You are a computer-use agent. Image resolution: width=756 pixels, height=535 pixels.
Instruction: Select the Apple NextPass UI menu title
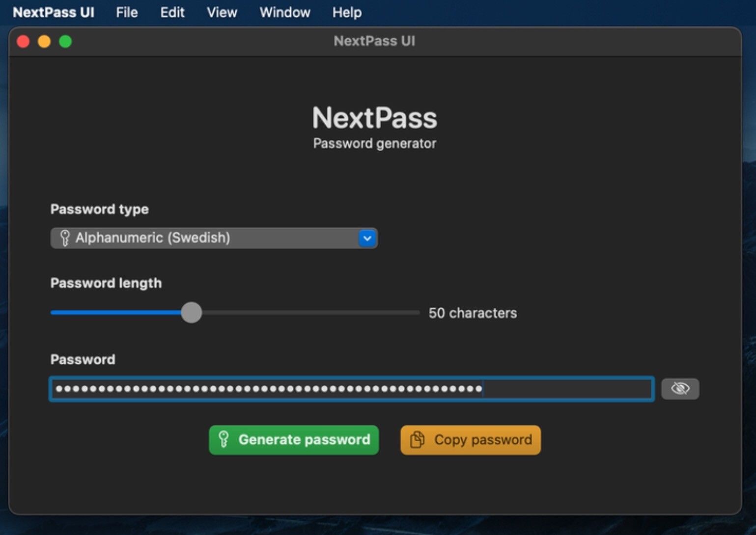54,12
